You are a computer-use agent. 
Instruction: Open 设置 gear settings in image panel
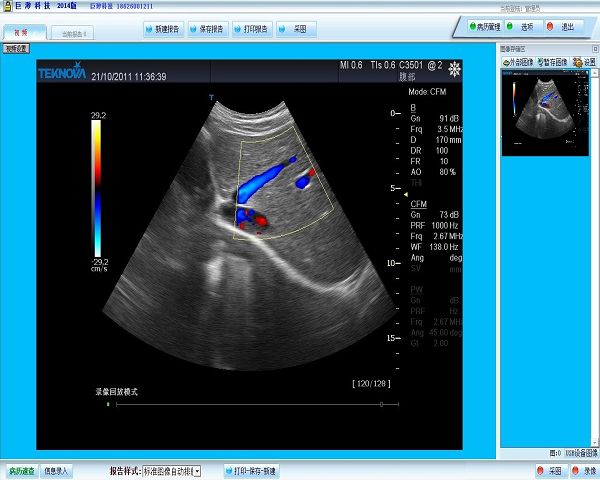[x=582, y=61]
